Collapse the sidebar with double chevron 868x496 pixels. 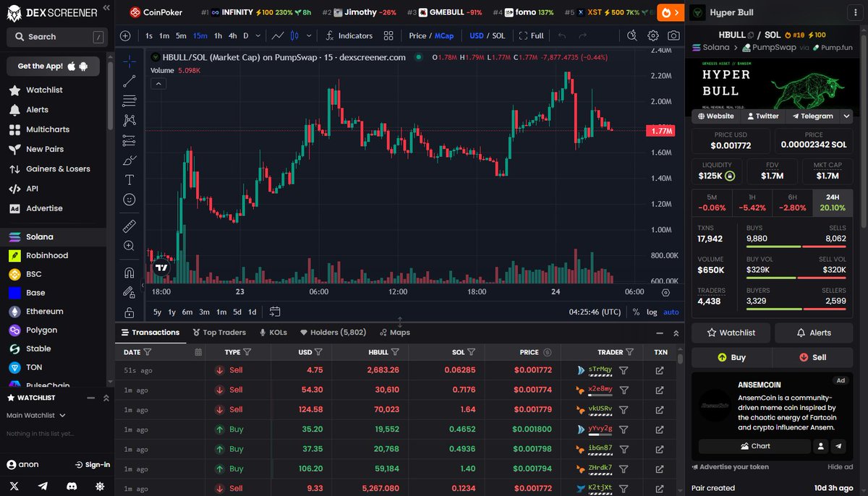106,7
